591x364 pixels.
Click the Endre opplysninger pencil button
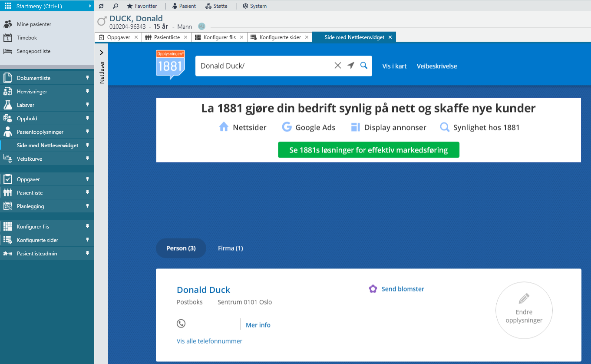pyautogui.click(x=524, y=310)
